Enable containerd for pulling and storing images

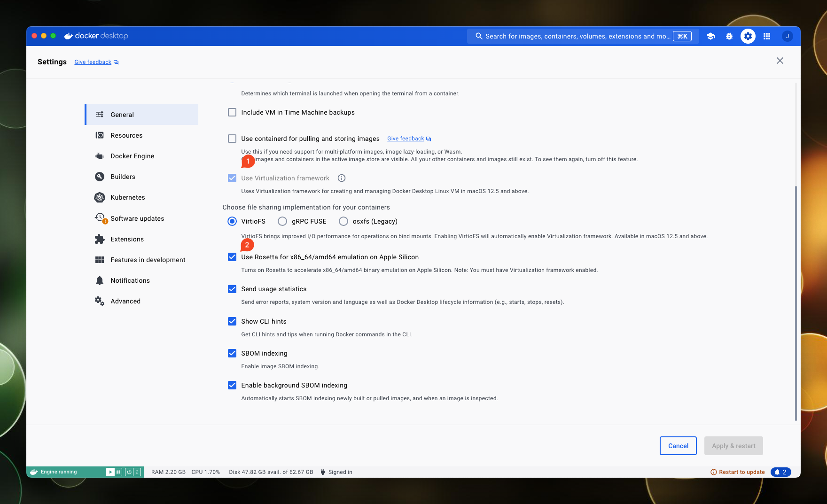pyautogui.click(x=232, y=139)
